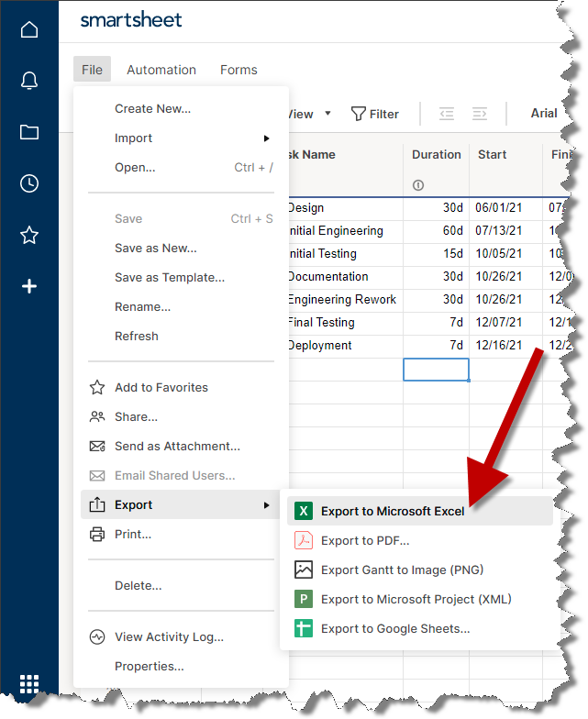Screen dimensions: 588x719
Task: Click the Print printer icon
Action: (x=97, y=534)
